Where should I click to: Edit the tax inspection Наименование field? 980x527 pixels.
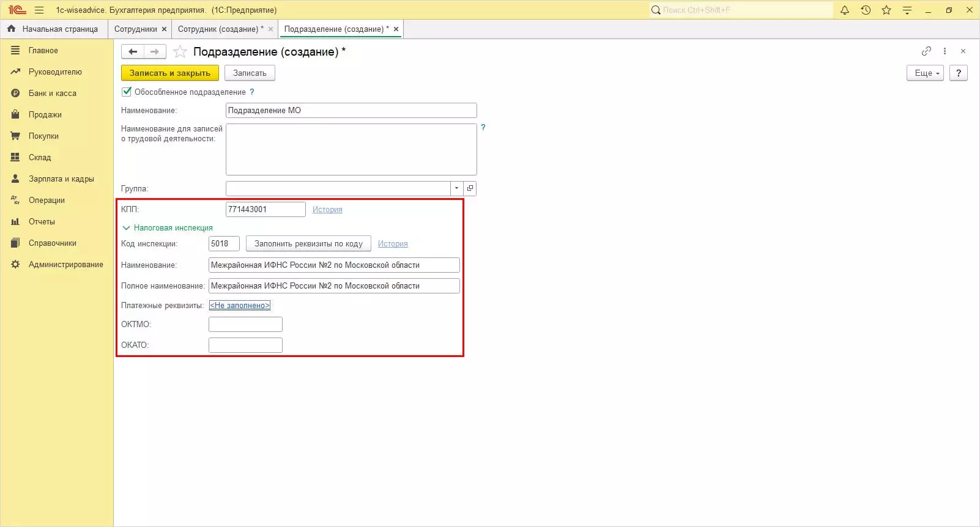(x=334, y=265)
